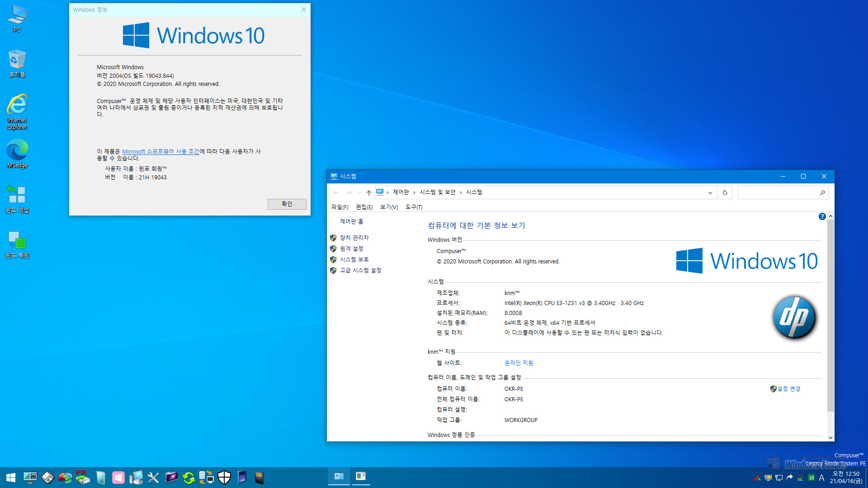The height and width of the screenshot is (488, 868).
Task: Open the pink Windows logo taskbar icon
Action: click(x=118, y=478)
